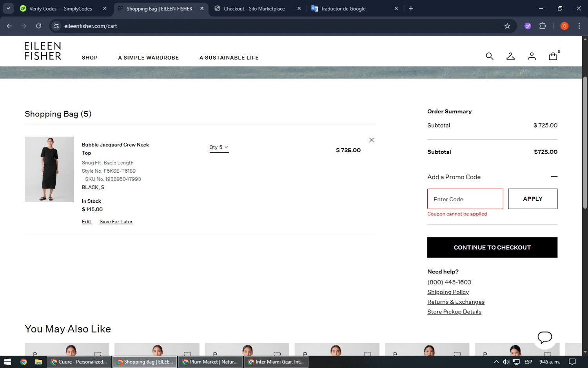This screenshot has width=588, height=368.
Task: Switch to Cuure - Personalized taskbar window
Action: (x=79, y=362)
